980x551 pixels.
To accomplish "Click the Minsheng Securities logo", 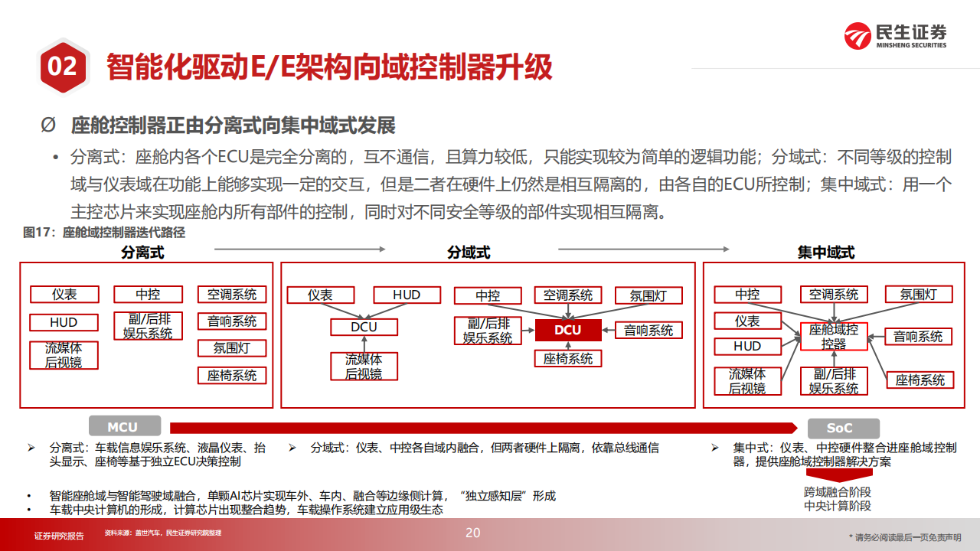I will coord(895,36).
